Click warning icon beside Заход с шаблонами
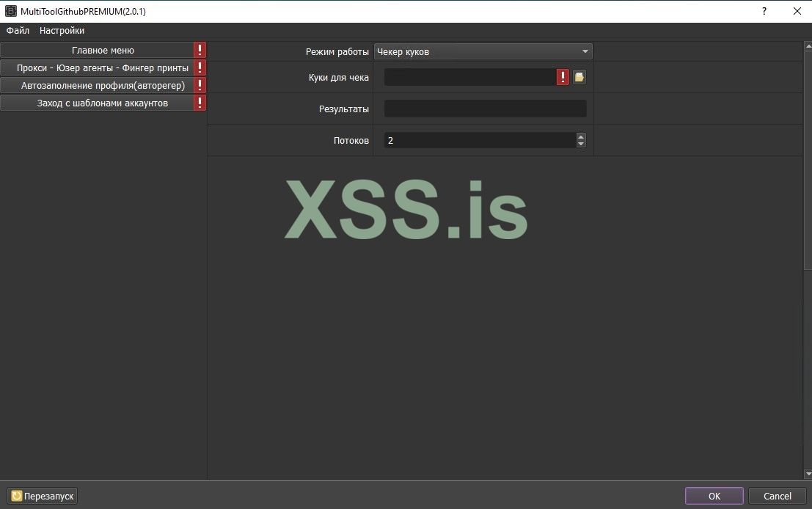Screen dimensions: 812x509 (x=200, y=103)
